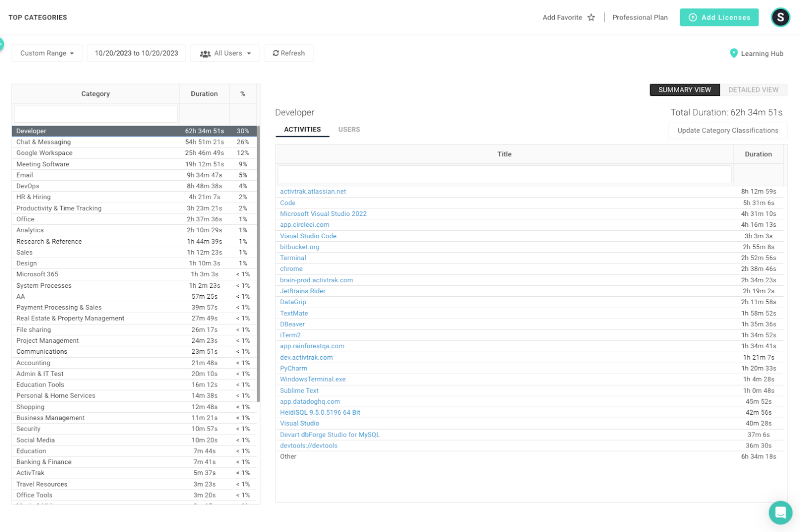Open the Users tab
This screenshot has height=532, width=800.
tap(349, 129)
